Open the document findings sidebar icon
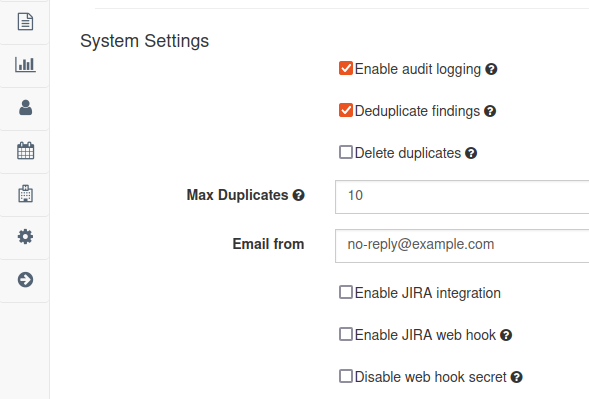 pos(25,21)
